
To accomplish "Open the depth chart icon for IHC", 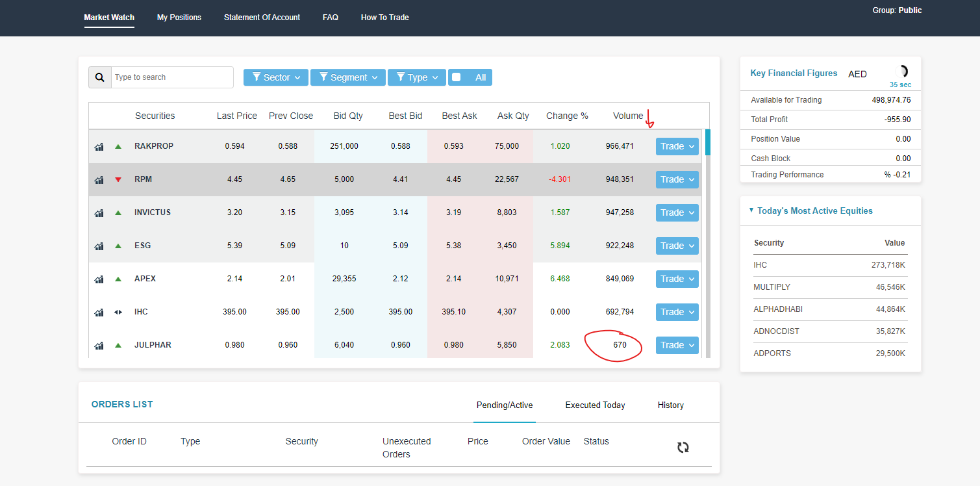I will [99, 312].
